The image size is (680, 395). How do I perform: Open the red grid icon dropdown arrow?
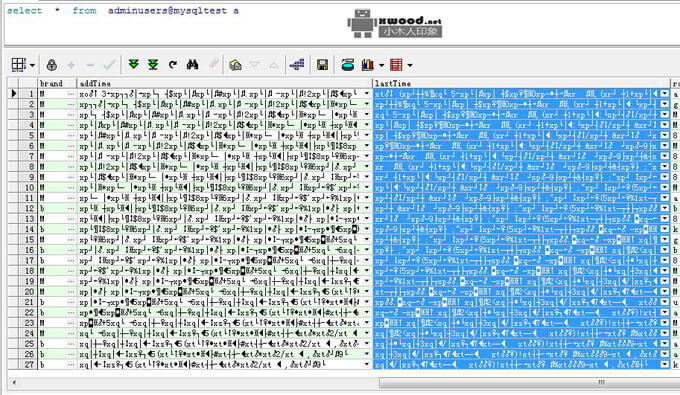(x=410, y=65)
